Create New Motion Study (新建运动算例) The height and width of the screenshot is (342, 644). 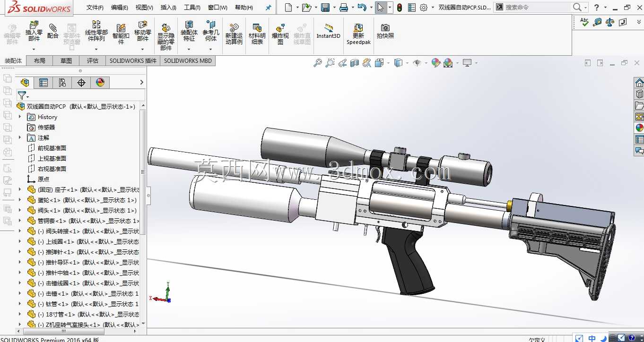point(234,34)
